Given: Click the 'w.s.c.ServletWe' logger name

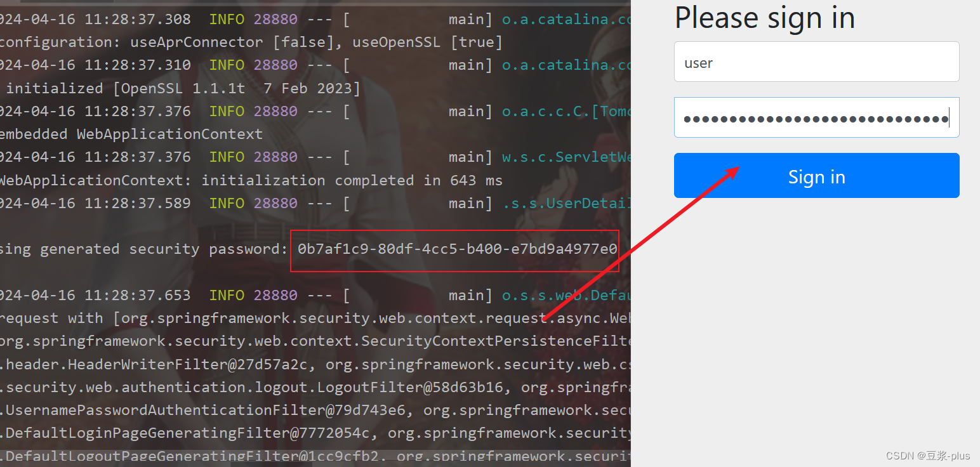Looking at the screenshot, I should 566,157.
